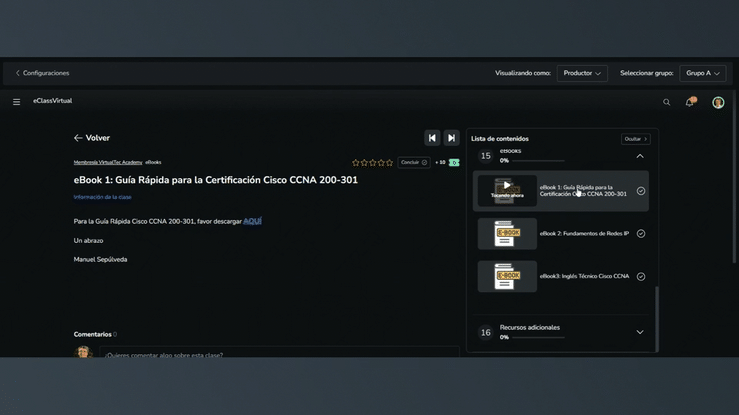Click the search magnifier icon
The width and height of the screenshot is (739, 415).
666,102
